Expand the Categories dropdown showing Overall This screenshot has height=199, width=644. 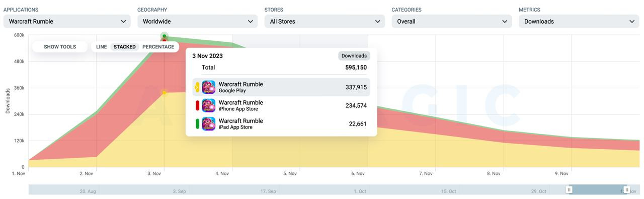pos(452,21)
